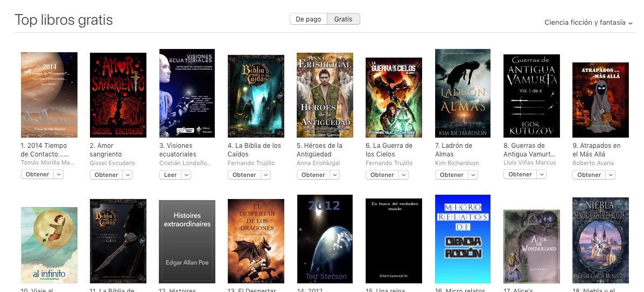644x292 pixels.
Task: Open 2012 Ted Stetson cover
Action: pos(325,239)
